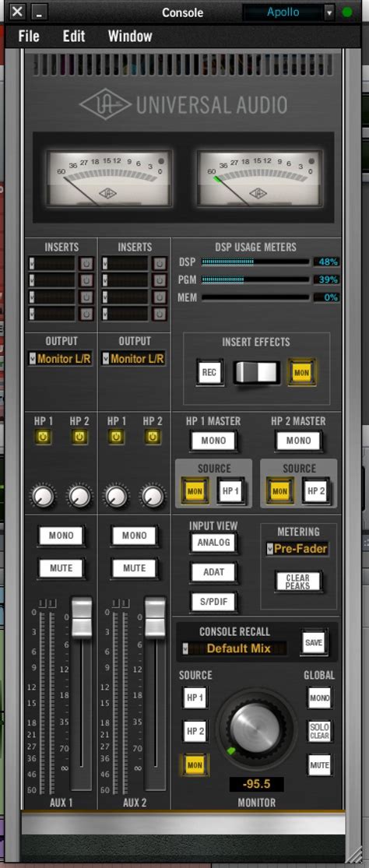Click the AUX 1 fader handle

(x=81, y=617)
